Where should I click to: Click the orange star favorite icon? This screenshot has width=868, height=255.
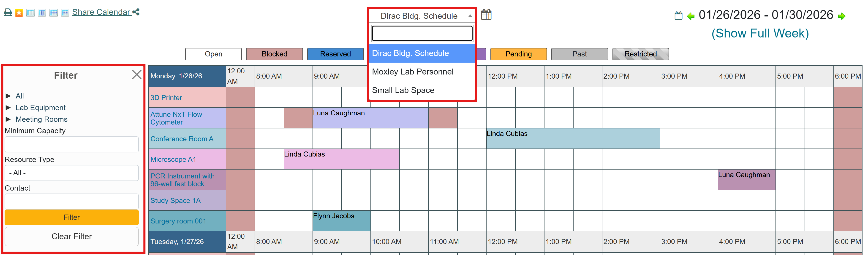point(19,13)
